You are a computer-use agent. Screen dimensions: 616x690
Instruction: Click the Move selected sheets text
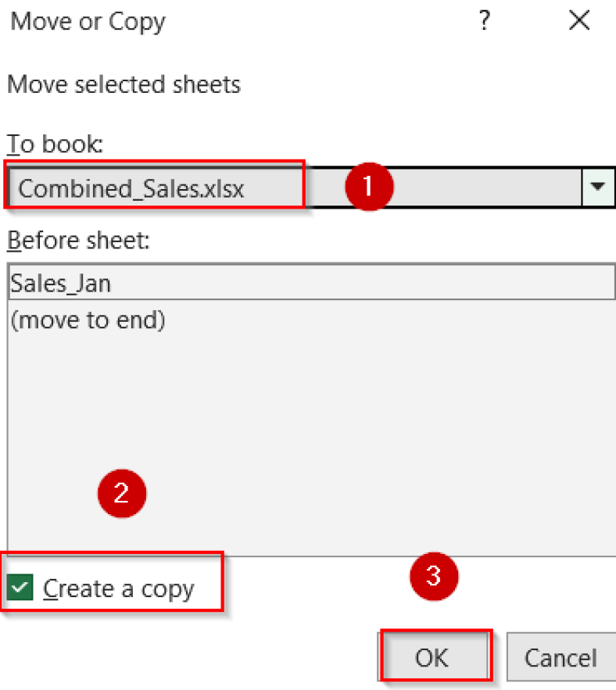tap(123, 84)
